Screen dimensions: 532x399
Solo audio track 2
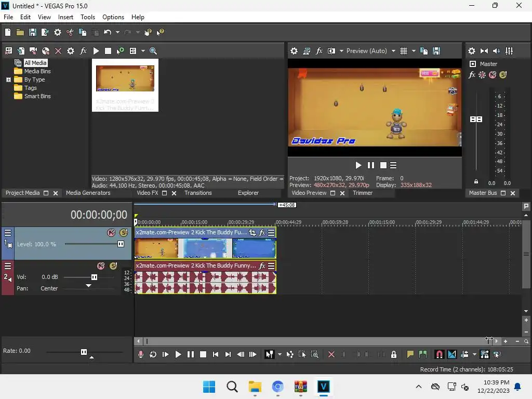click(113, 266)
